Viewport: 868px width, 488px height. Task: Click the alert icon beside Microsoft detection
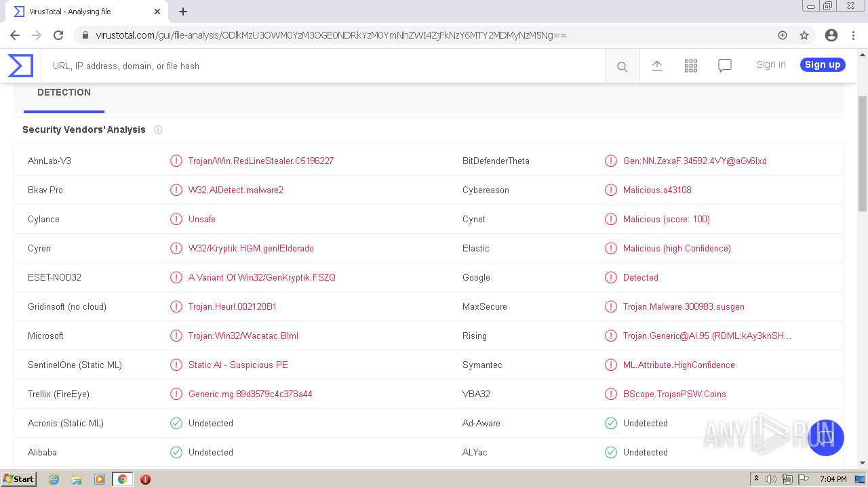click(176, 335)
